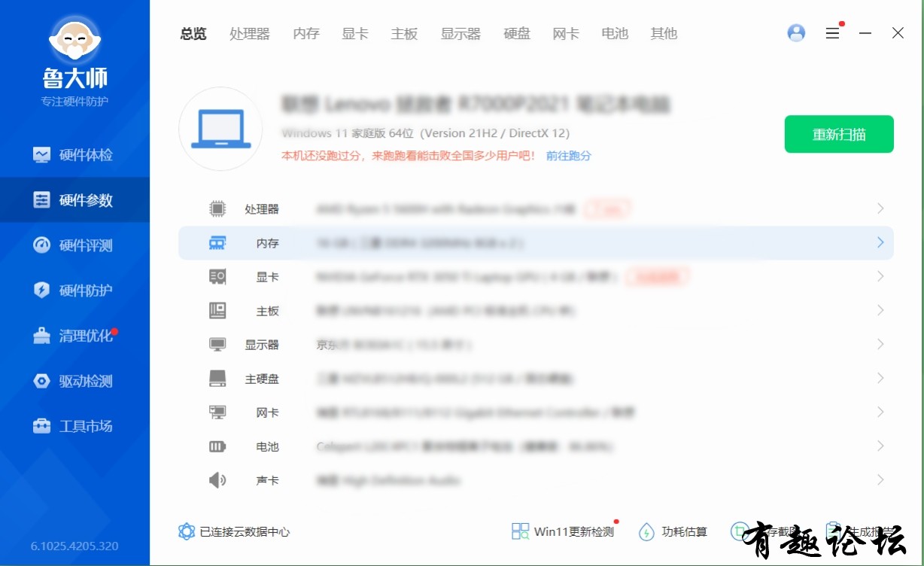Select 硬件参数 in the sidebar

[74, 200]
